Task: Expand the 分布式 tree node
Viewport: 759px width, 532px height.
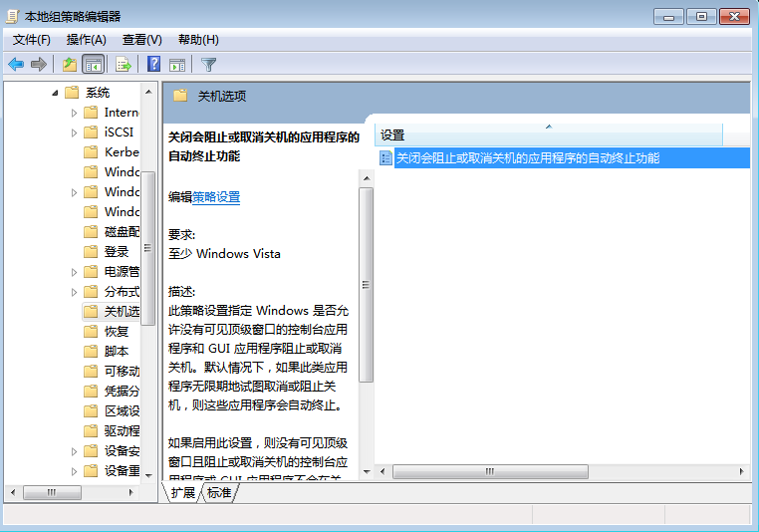Action: (74, 292)
